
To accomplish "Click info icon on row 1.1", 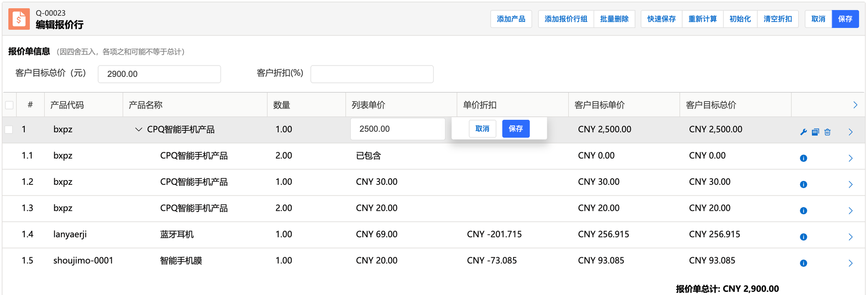I will coord(803,158).
